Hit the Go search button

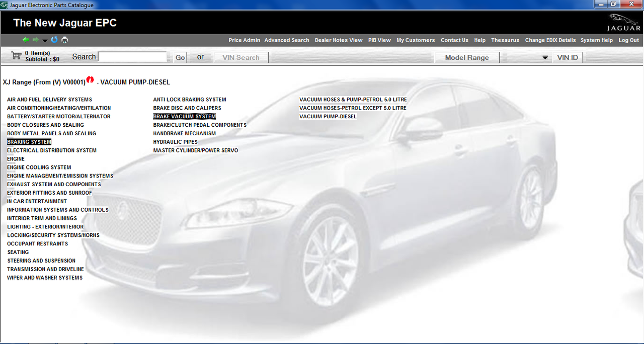[x=180, y=58]
